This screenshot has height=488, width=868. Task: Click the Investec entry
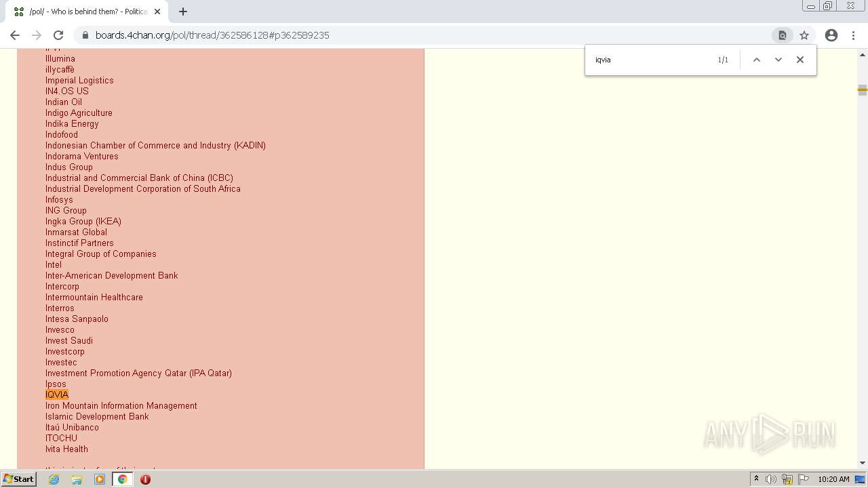[x=61, y=362]
